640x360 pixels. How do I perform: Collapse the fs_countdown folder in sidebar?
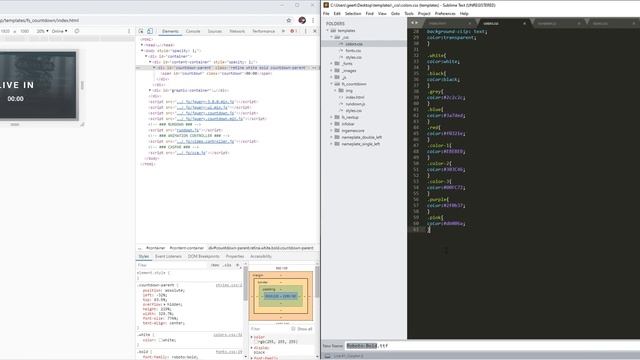coord(331,84)
